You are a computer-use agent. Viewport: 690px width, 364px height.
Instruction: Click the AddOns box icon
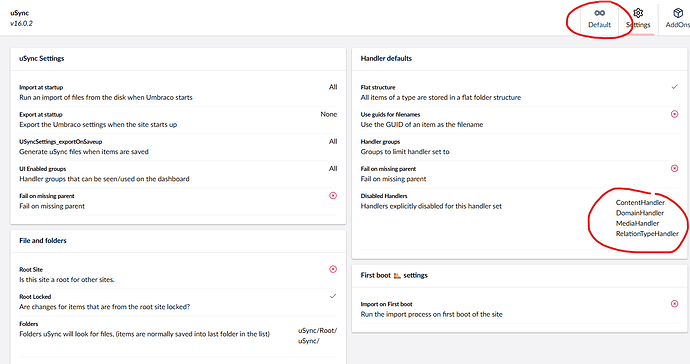tap(678, 13)
